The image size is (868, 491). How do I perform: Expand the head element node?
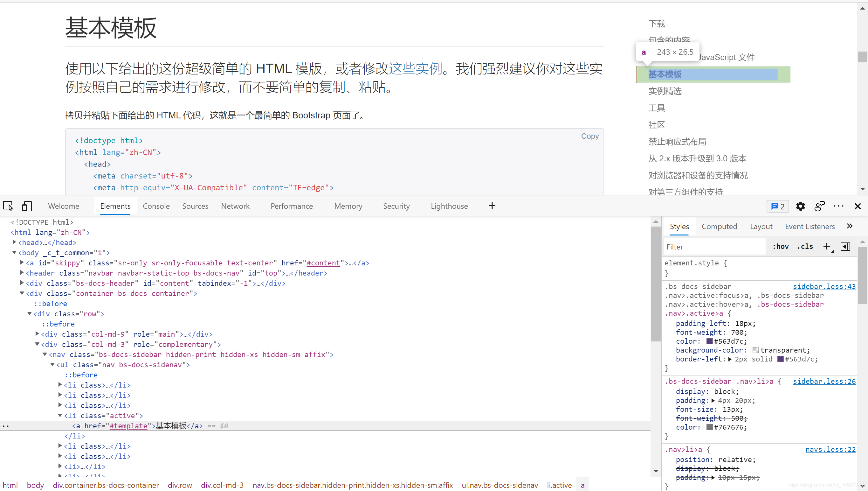click(14, 242)
